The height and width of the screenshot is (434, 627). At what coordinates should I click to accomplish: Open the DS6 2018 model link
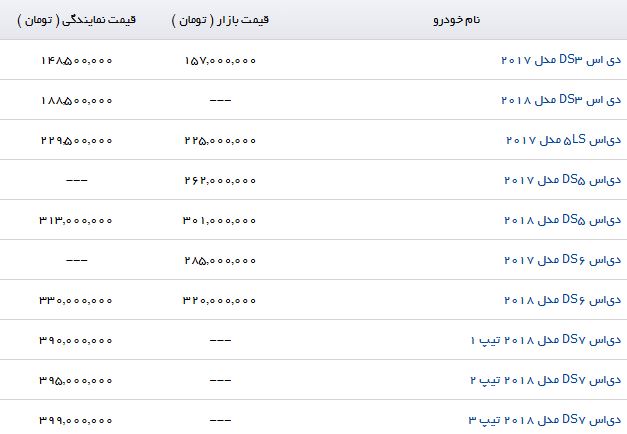563,300
